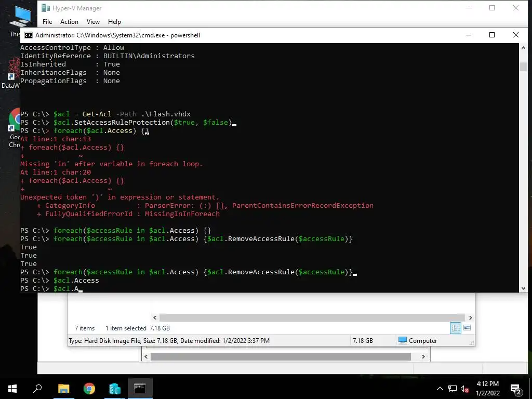
Task: Switch to Hyper-V Manager taskbar icon
Action: coord(115,389)
